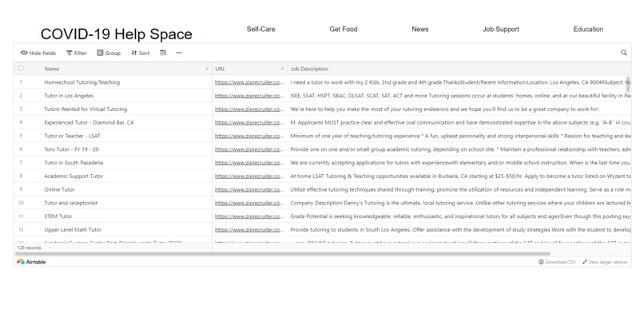Toggle the select-all checkbox in header
Screen dimensions: 644x321
pyautogui.click(x=21, y=69)
